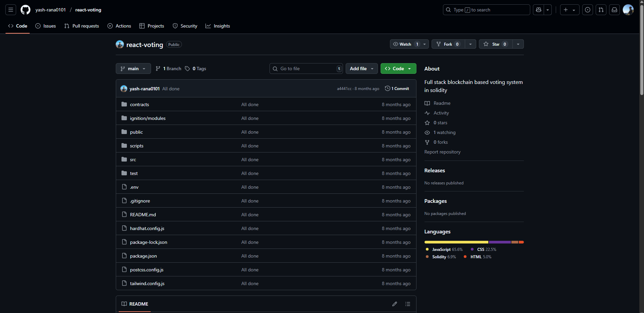Click the .env file icon
The image size is (644, 313).
pyautogui.click(x=124, y=187)
